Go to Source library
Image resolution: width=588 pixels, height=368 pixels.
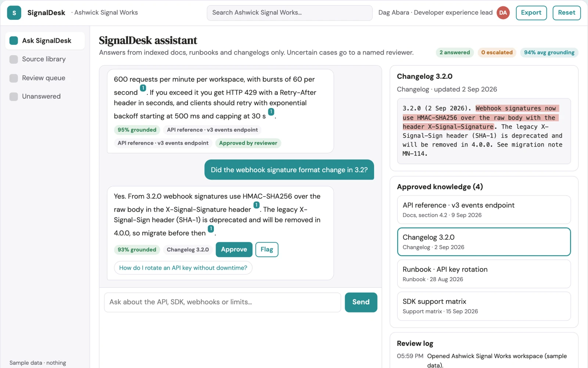pos(45,59)
